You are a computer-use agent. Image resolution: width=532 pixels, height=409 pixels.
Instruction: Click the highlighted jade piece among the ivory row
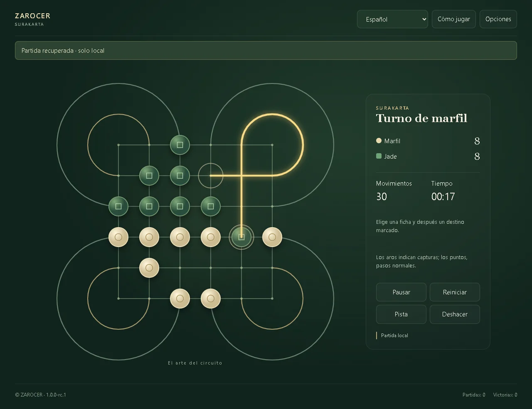[x=241, y=237]
